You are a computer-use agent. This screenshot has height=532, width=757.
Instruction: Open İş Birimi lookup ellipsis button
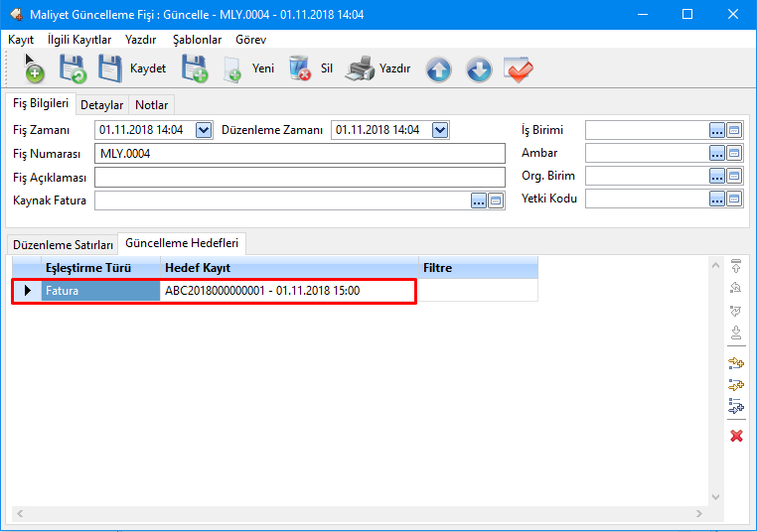(717, 130)
